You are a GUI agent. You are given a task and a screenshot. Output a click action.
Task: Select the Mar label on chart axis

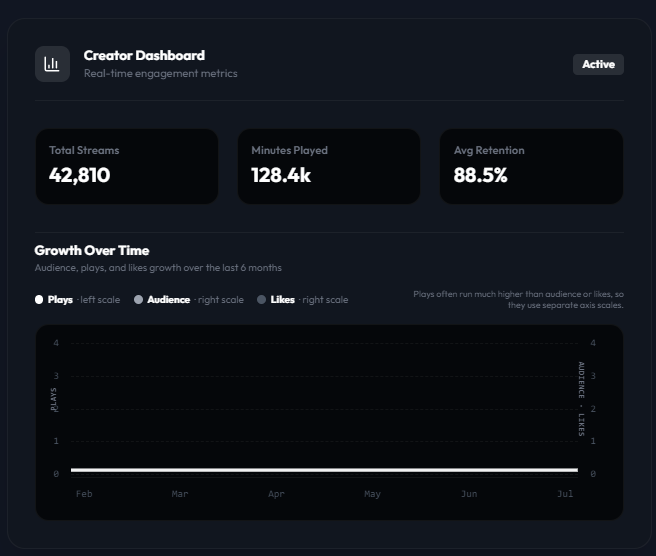click(x=180, y=494)
